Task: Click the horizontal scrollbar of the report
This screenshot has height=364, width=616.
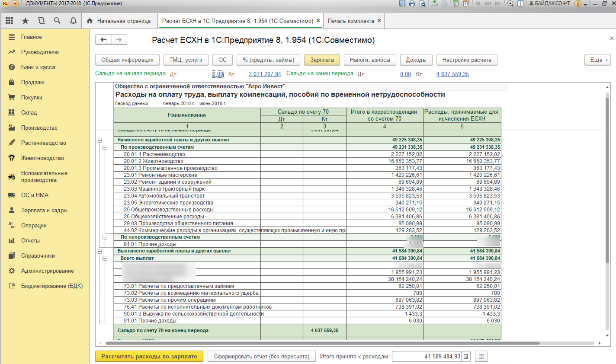Action: point(322,343)
